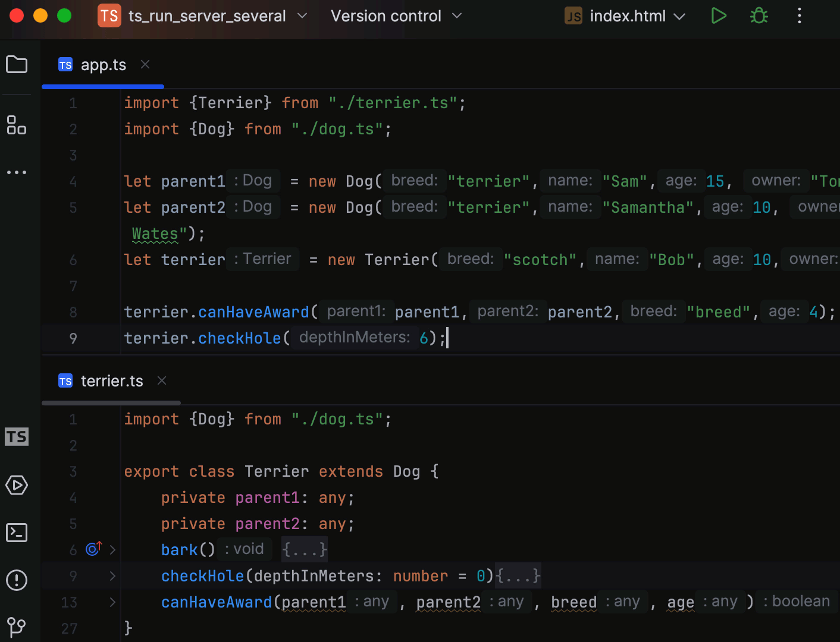
Task: Click the canHaveAward method reference
Action: point(253,311)
